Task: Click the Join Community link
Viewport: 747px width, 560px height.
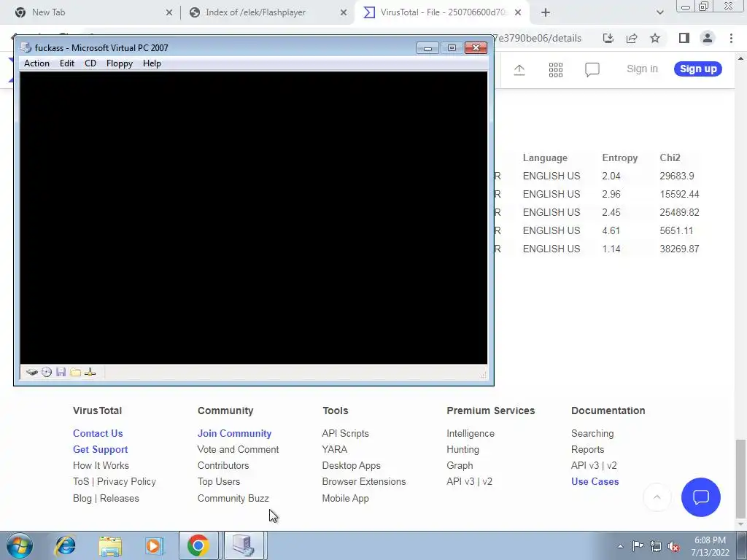Action: (234, 433)
